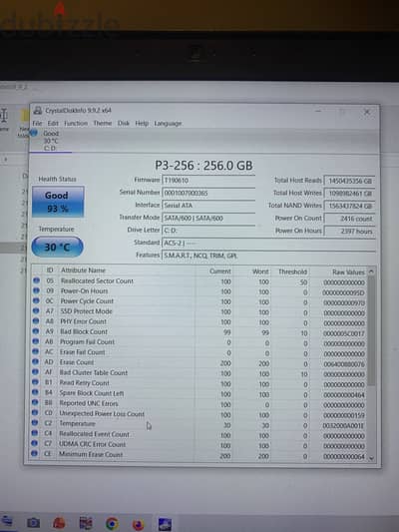
Task: Click the status icon for Read Retry Count
Action: click(35, 382)
